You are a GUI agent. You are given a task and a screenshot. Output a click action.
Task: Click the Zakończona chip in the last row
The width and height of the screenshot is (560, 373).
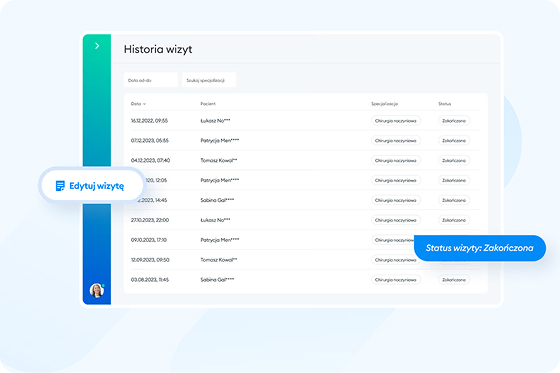tap(454, 280)
